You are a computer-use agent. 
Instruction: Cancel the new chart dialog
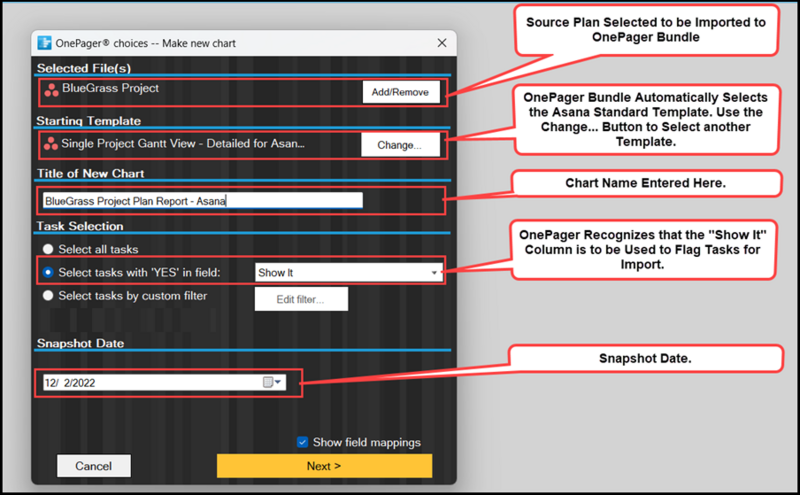click(94, 466)
